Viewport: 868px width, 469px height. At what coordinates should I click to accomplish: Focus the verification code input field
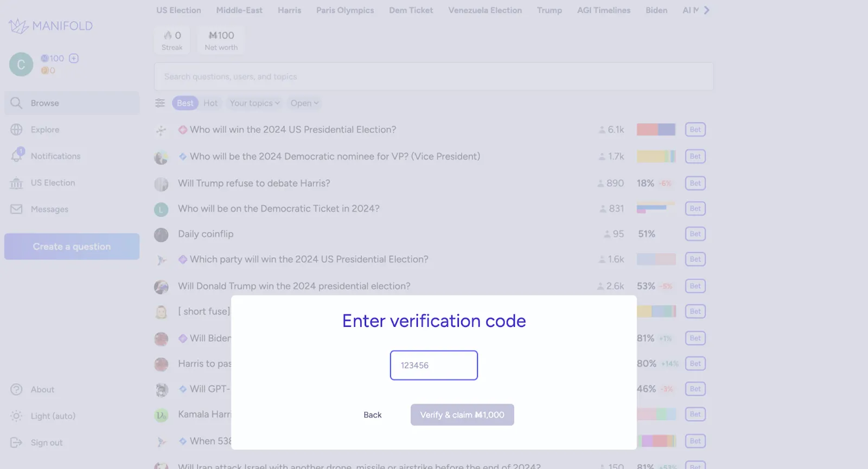tap(434, 365)
